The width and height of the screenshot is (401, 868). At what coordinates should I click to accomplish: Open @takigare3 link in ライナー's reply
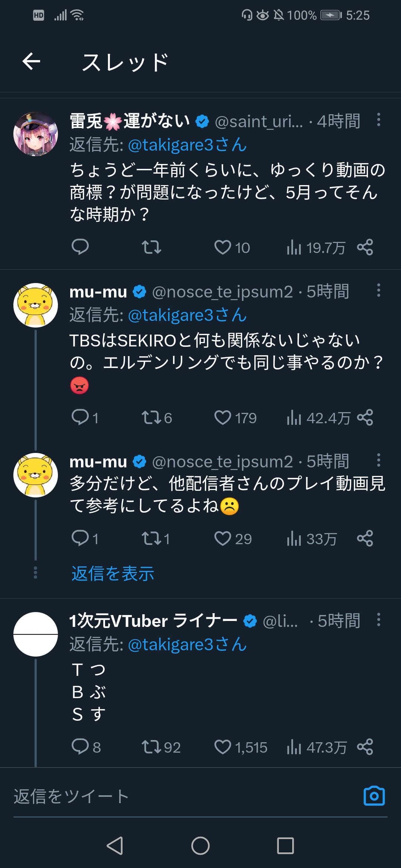click(187, 644)
